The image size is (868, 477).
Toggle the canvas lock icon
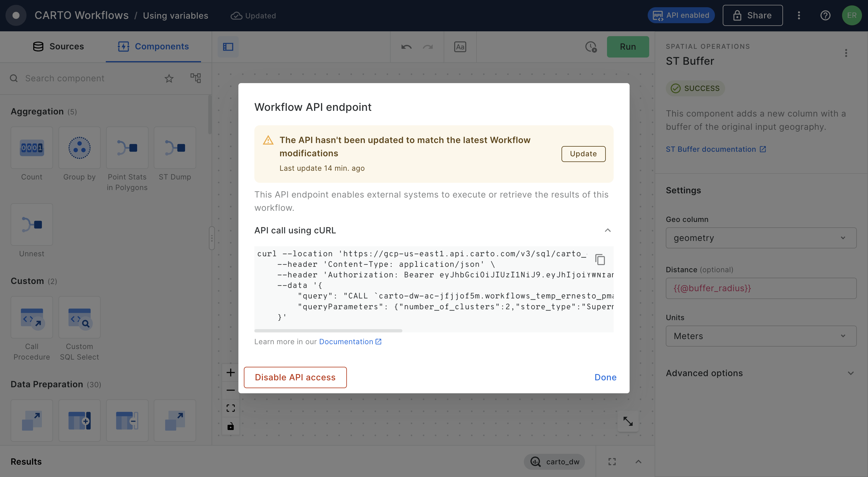[x=231, y=426]
